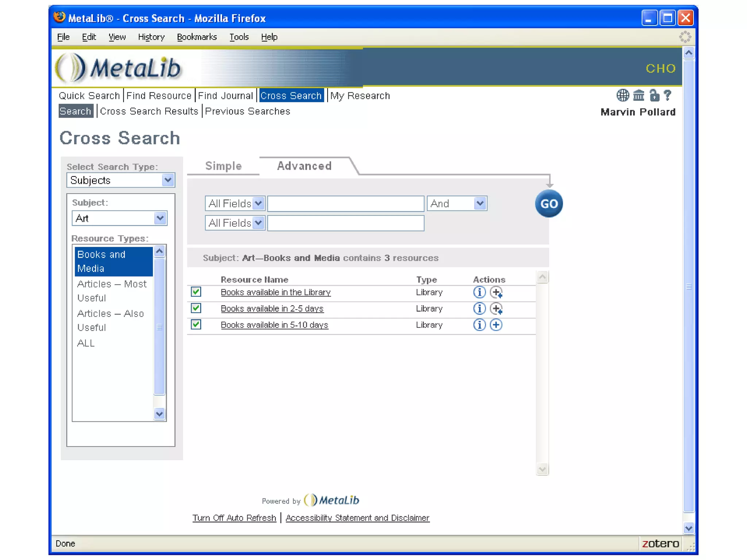
Task: Add Books available in 2-5 days to My Resources
Action: (496, 308)
